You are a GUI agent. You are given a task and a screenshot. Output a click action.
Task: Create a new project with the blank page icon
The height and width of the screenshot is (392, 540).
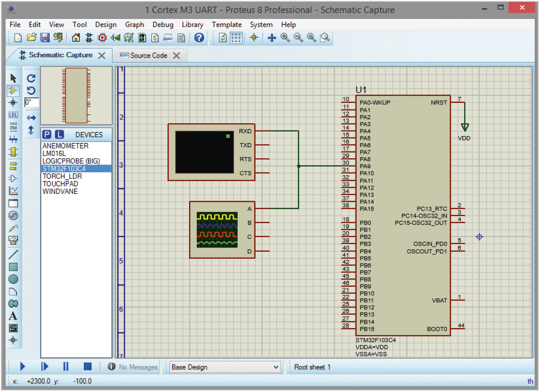tap(18, 38)
